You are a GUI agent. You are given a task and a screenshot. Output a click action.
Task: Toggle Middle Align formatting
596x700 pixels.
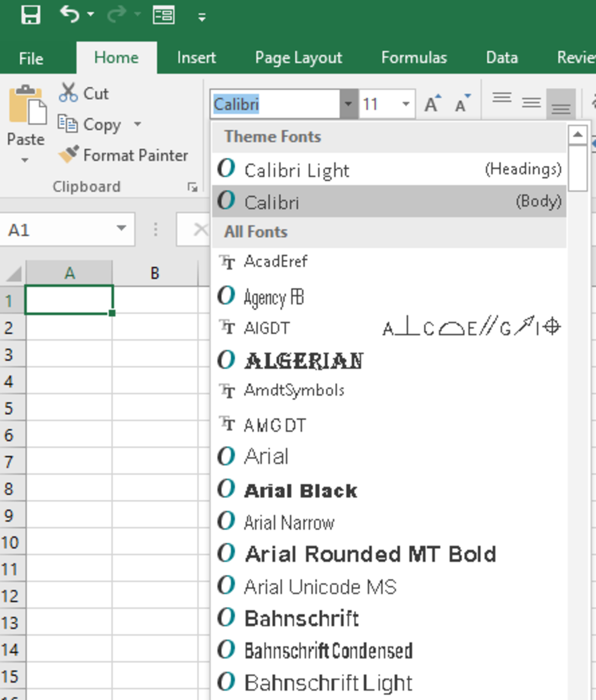click(x=531, y=102)
